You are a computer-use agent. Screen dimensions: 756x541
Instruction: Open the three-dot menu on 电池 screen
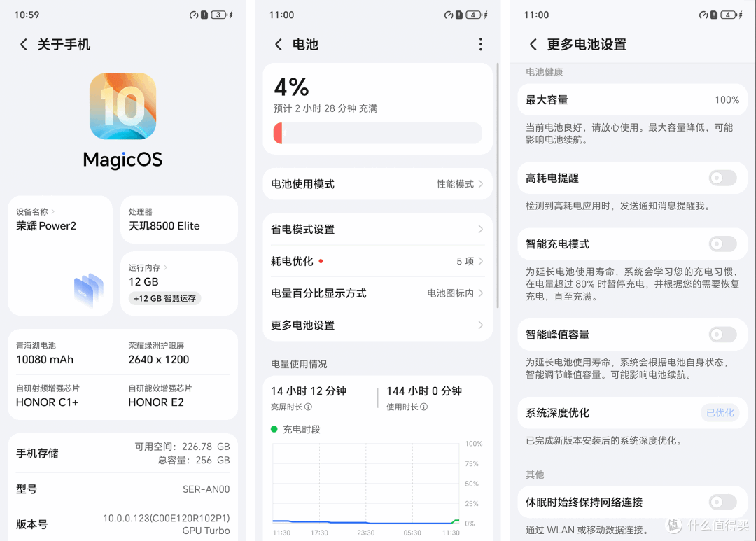pos(480,44)
